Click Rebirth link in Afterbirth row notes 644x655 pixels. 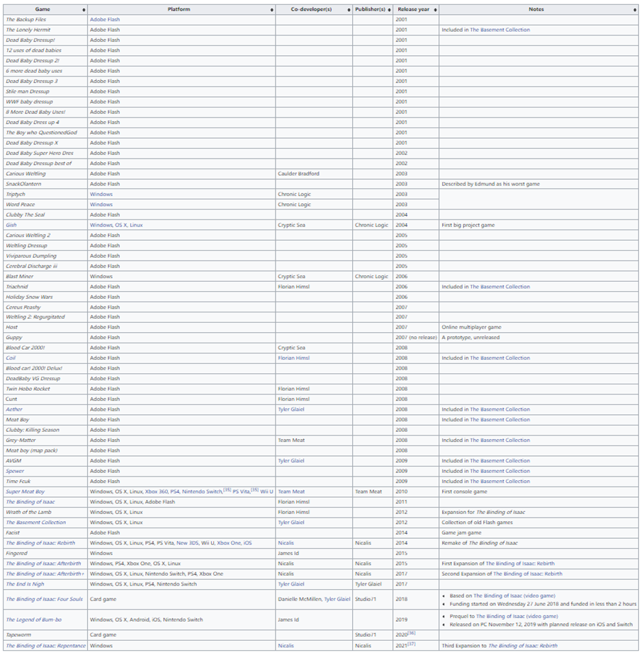520,564
